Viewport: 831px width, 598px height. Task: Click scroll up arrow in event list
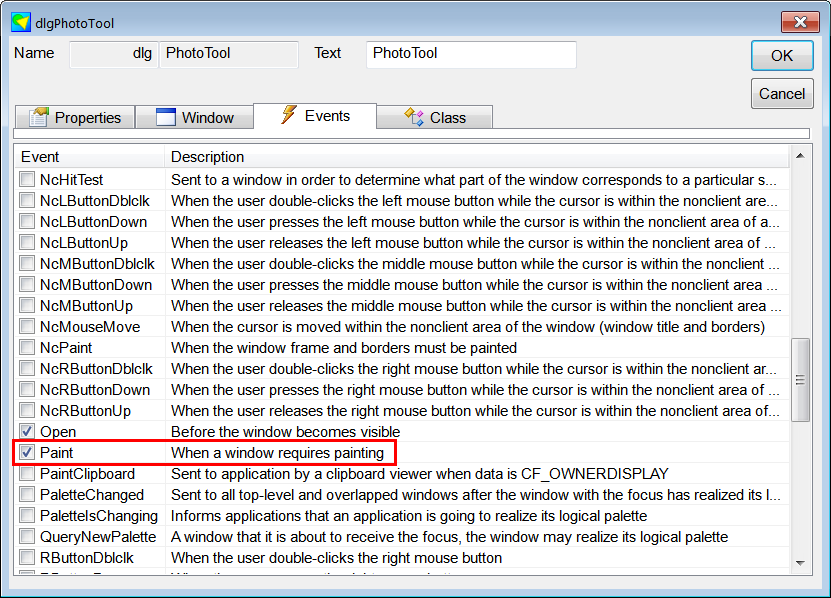click(800, 156)
